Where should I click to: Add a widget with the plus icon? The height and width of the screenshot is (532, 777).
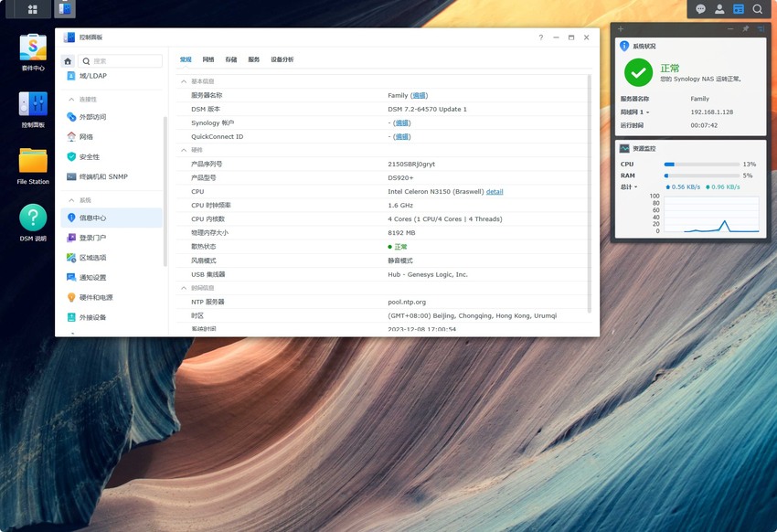621,29
